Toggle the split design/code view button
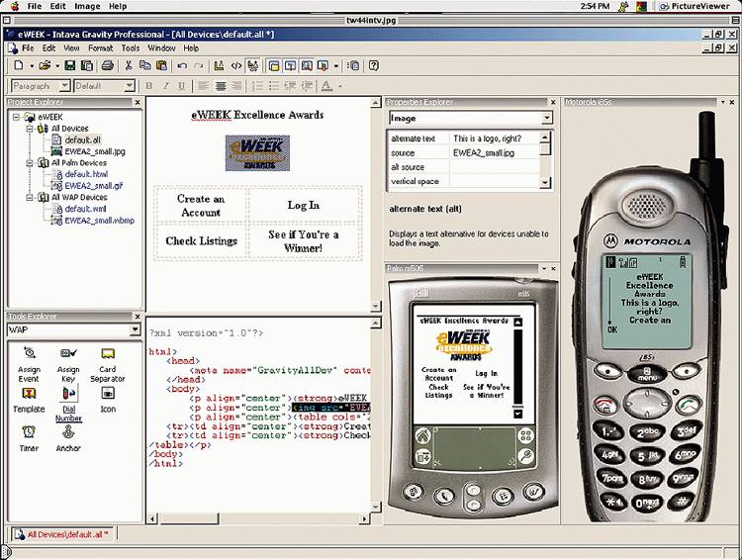The image size is (742, 560). 253,65
